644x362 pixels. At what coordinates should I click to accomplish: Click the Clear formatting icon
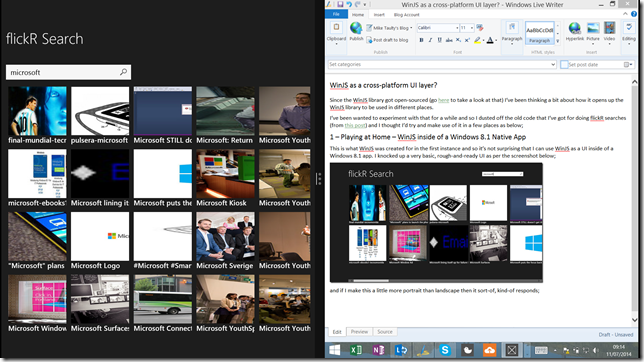(480, 28)
